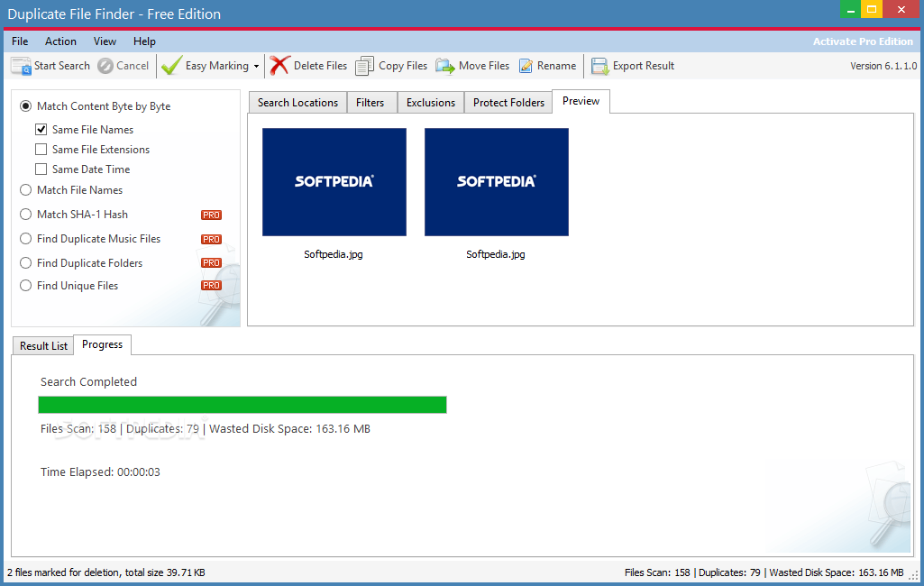Viewport: 924px width, 586px height.
Task: Click the Rename pencil icon
Action: (526, 66)
